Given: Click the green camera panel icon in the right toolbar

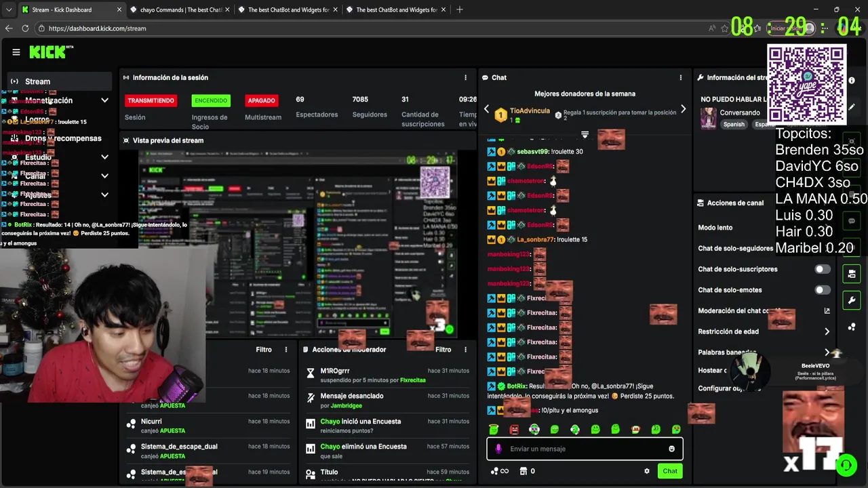Looking at the screenshot, I should 852,274.
